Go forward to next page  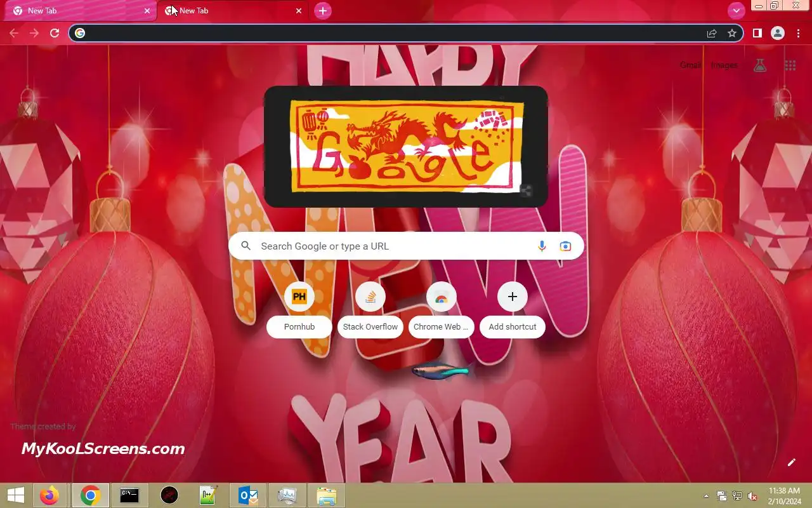[34, 33]
